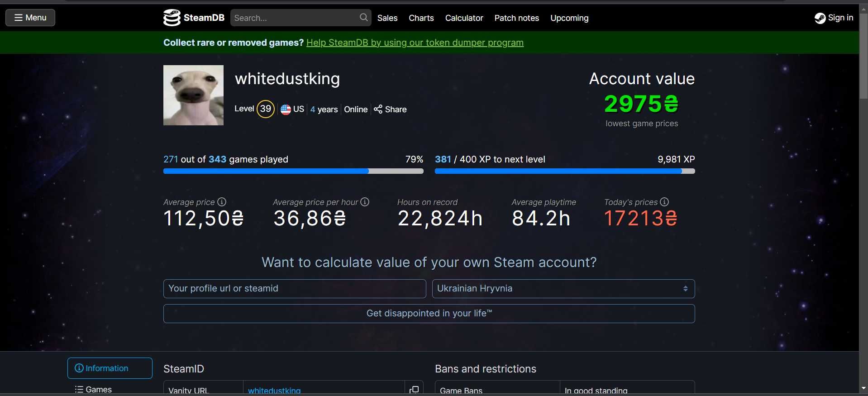Image resolution: width=868 pixels, height=396 pixels.
Task: Open Patch notes
Action: coord(516,18)
